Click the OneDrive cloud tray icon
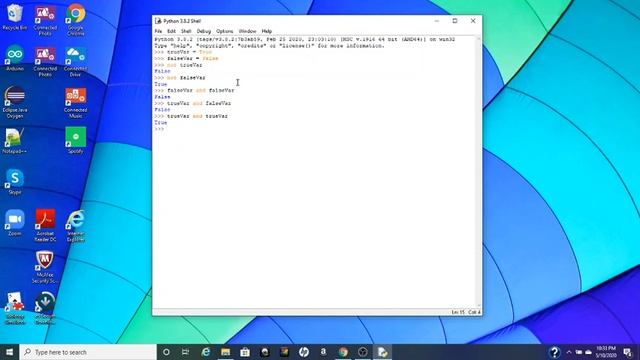The width and height of the screenshot is (640, 360). coord(589,352)
